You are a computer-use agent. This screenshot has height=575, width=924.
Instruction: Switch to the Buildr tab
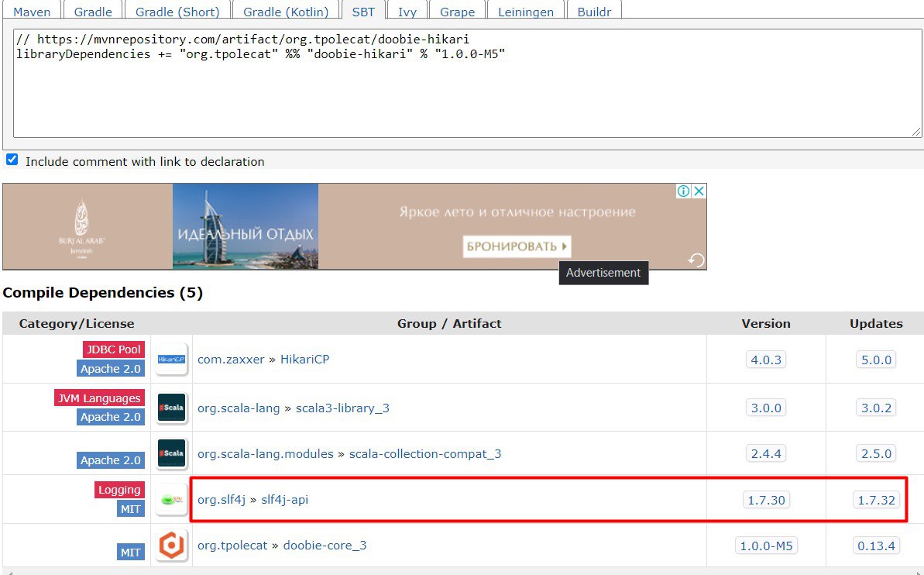(594, 12)
